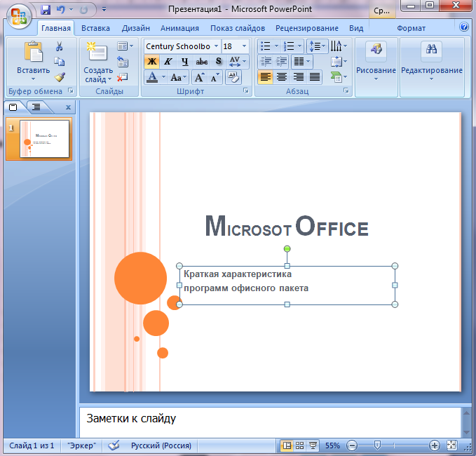Viewport: 476px width, 456px height.
Task: Zoom out with the minus button
Action: (x=352, y=445)
